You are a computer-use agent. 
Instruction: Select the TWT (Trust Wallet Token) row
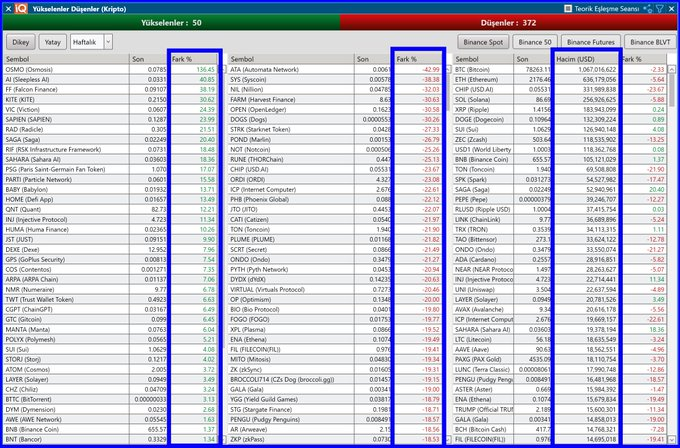pyautogui.click(x=110, y=299)
